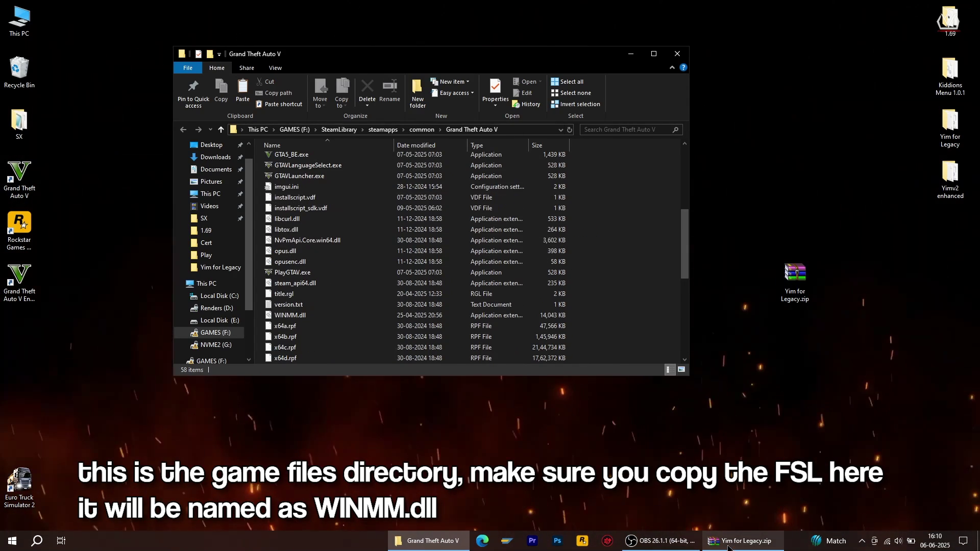This screenshot has width=980, height=551.
Task: Click Invert selection button
Action: tap(580, 104)
